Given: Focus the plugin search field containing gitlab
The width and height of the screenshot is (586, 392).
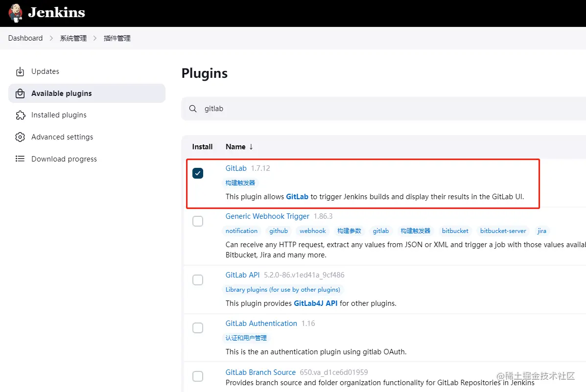Looking at the screenshot, I should tap(383, 109).
